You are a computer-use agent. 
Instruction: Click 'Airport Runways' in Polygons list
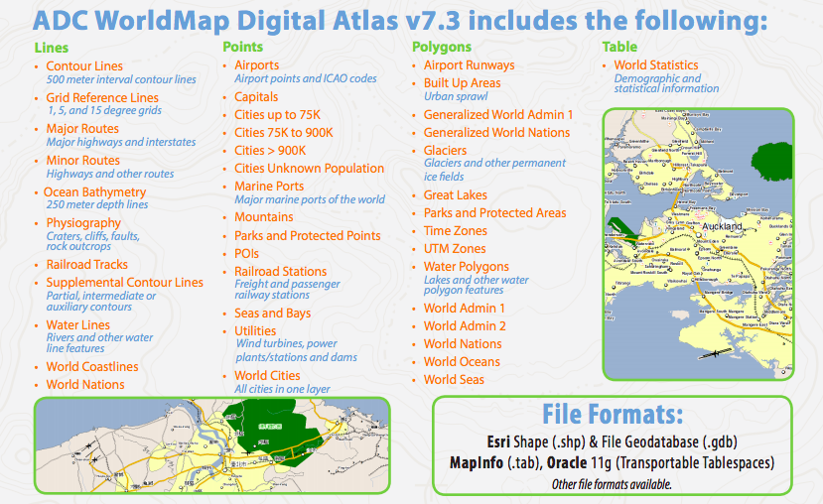[470, 65]
